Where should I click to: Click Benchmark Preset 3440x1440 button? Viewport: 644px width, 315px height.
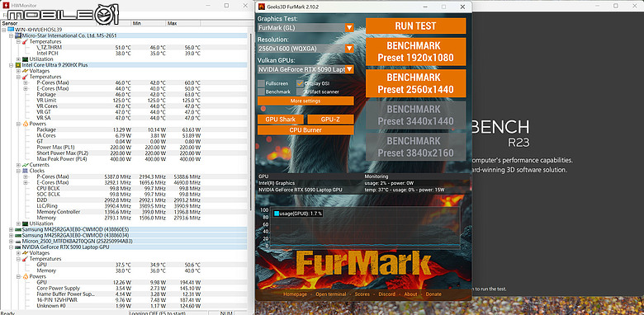tap(415, 115)
